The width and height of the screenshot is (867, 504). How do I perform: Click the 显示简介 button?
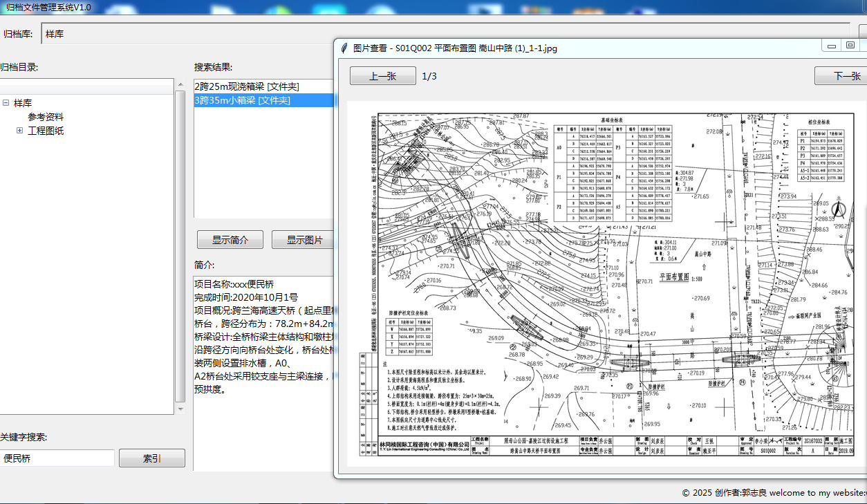[x=230, y=240]
